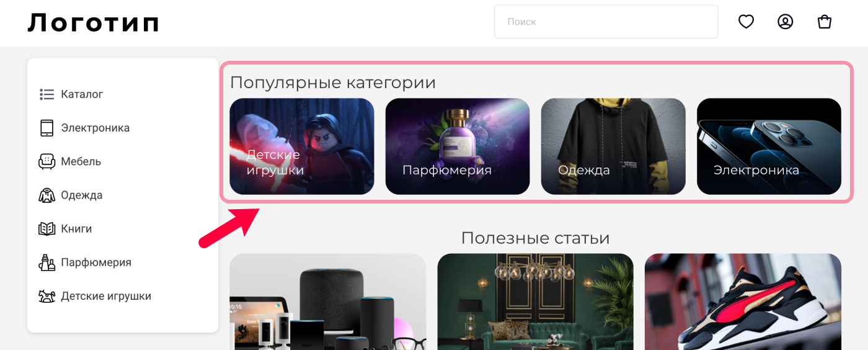Click the tablet icon beside Электроника
This screenshot has height=350, width=868.
[x=47, y=128]
